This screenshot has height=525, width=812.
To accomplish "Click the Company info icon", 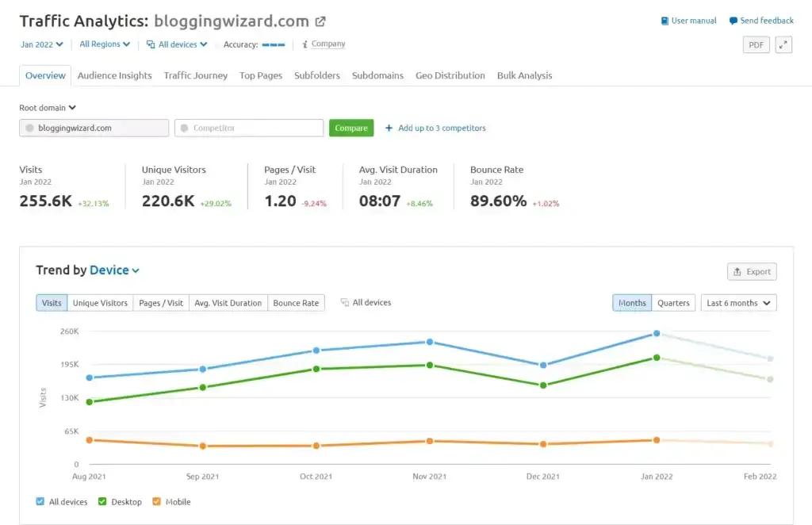I will (x=307, y=44).
